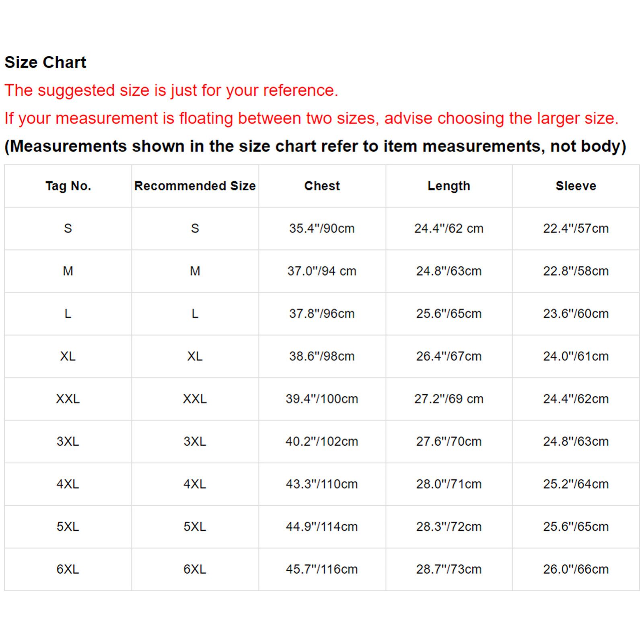Viewport: 644px width, 644px height.
Task: Click the Recommended Size column header
Action: pos(195,186)
